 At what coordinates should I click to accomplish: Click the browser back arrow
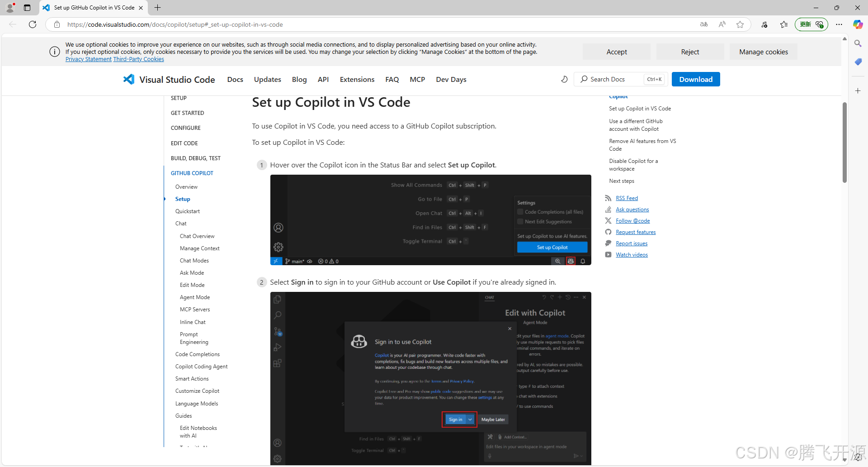pyautogui.click(x=13, y=24)
